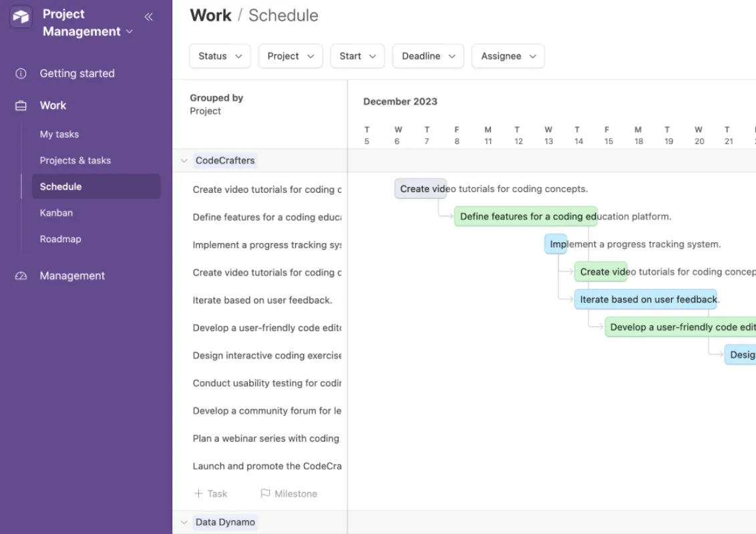Click the Milestone flag icon

(x=264, y=493)
